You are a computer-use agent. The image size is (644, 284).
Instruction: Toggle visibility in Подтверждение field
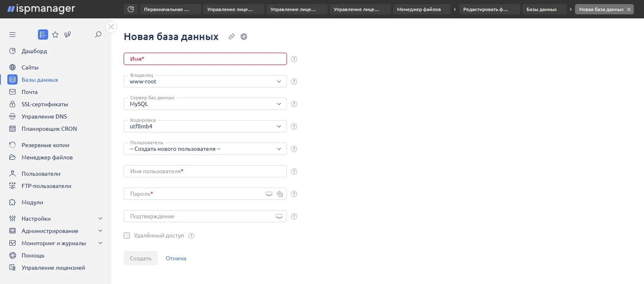point(279,217)
